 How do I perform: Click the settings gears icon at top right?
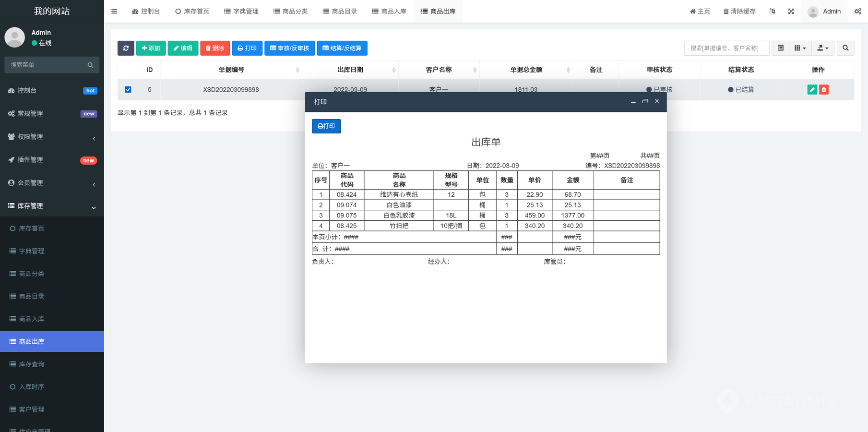point(857,11)
